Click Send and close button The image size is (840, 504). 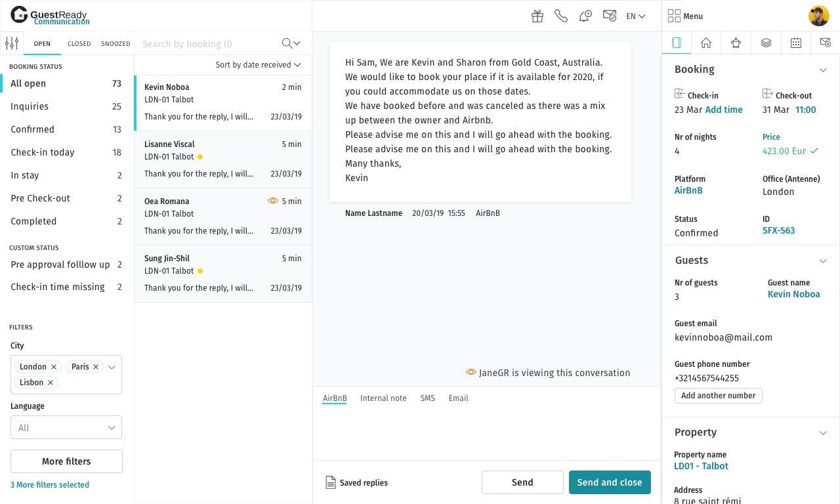(610, 482)
